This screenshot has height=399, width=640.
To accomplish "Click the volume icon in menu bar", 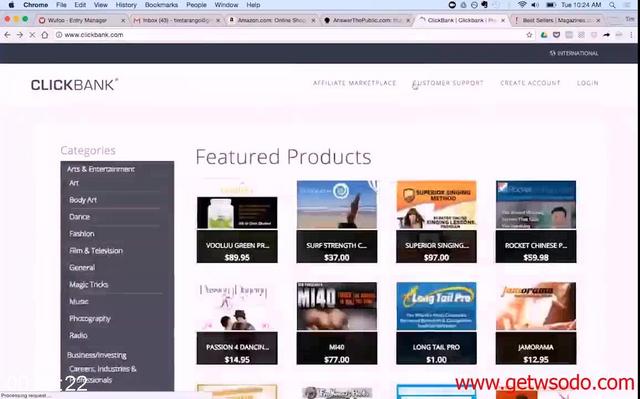I will click(535, 5).
